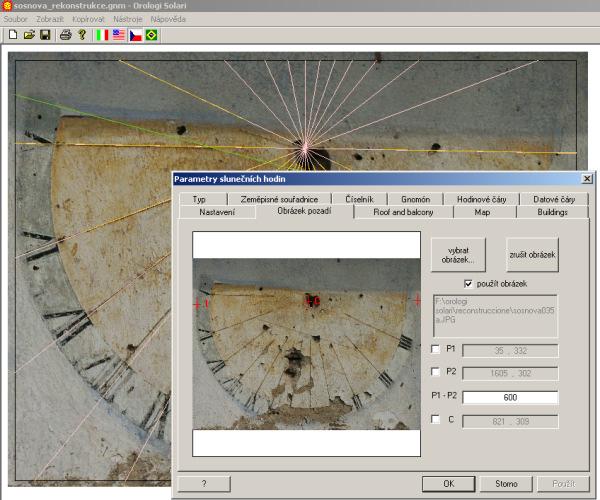Print using the printer toolbar icon
Viewport: 600px width, 500px height.
[65, 35]
